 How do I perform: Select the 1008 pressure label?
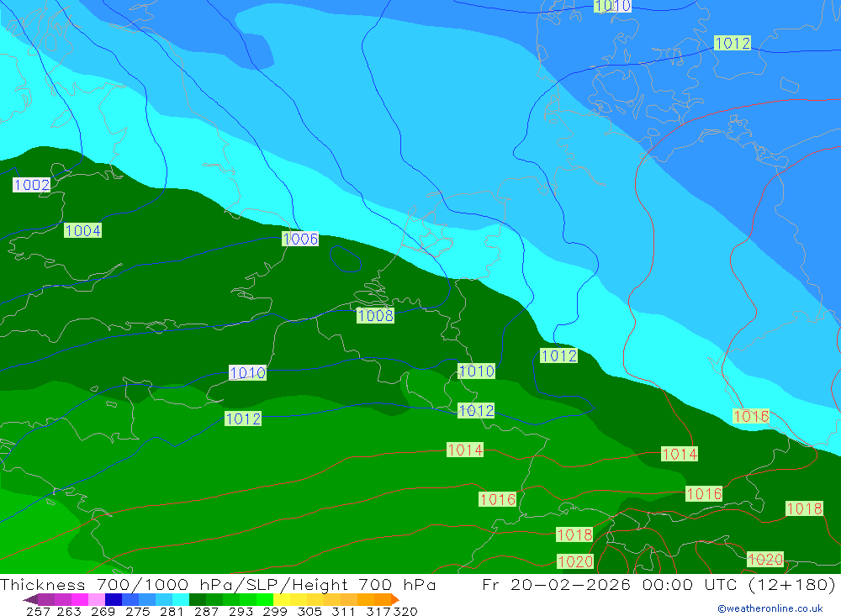(375, 315)
